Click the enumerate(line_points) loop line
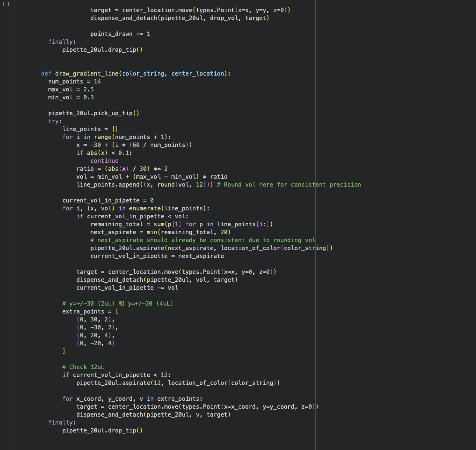This screenshot has height=450, width=476. point(136,208)
